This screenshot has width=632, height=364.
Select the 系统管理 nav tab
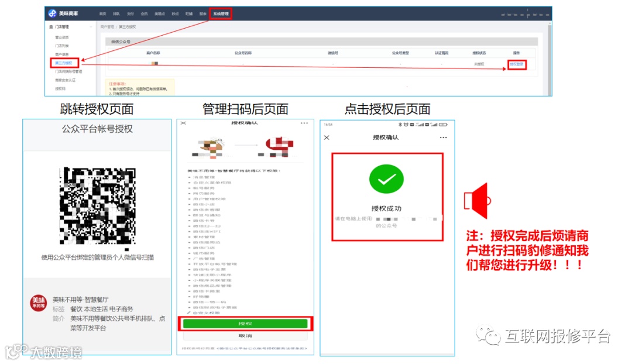(221, 13)
